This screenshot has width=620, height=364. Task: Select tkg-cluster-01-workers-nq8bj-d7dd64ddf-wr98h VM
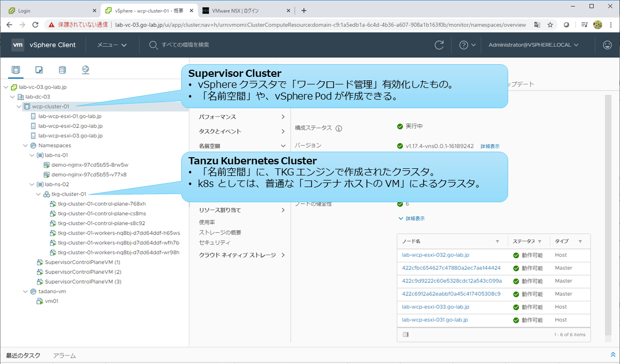click(x=119, y=252)
